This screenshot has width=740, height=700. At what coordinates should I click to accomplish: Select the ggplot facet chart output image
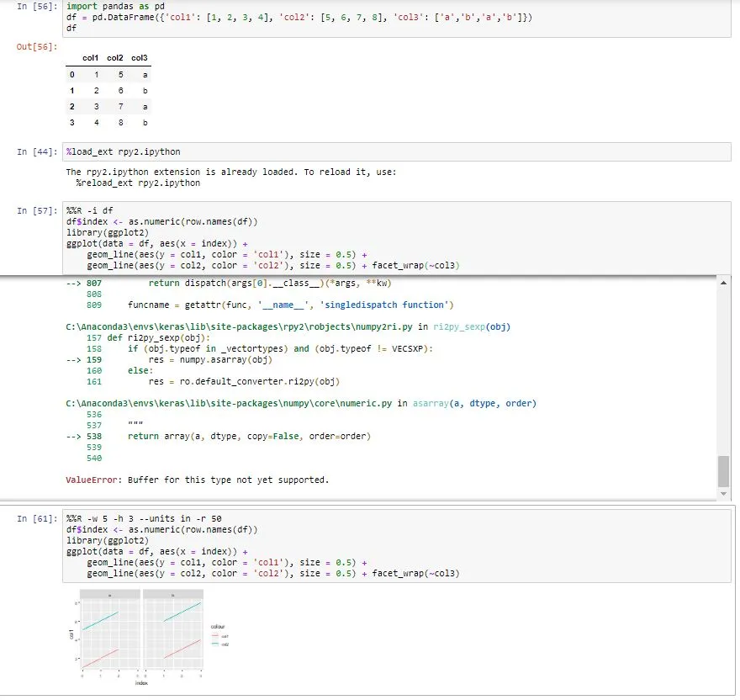pyautogui.click(x=150, y=636)
